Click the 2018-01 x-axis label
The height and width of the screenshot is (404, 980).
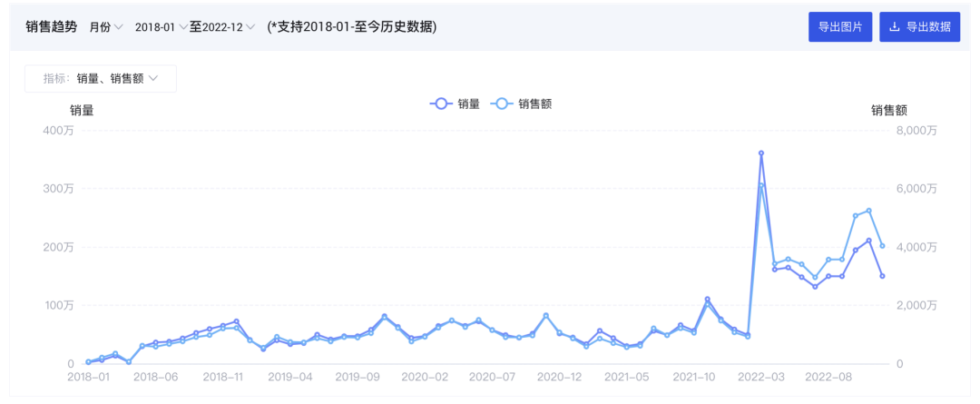(87, 378)
